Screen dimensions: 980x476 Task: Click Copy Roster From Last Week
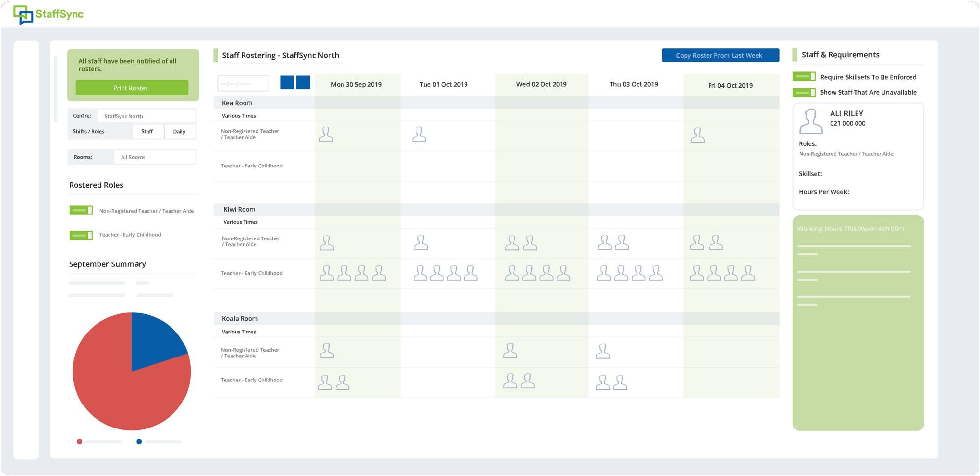(x=720, y=56)
